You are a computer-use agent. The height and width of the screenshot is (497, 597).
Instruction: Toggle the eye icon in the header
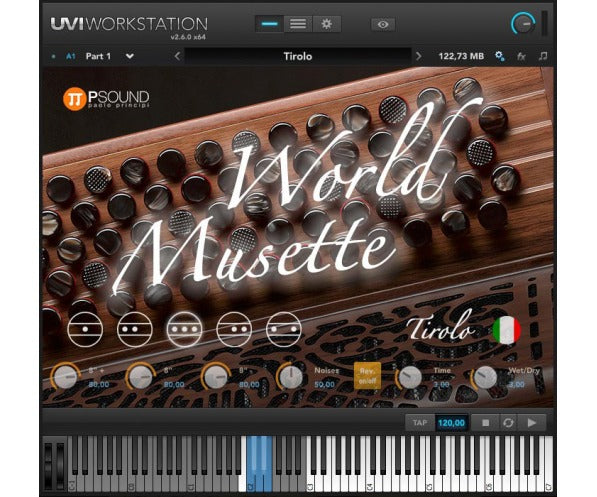coord(383,24)
